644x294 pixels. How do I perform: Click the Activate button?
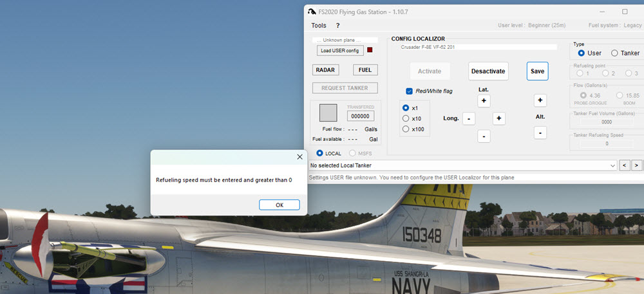pyautogui.click(x=430, y=71)
